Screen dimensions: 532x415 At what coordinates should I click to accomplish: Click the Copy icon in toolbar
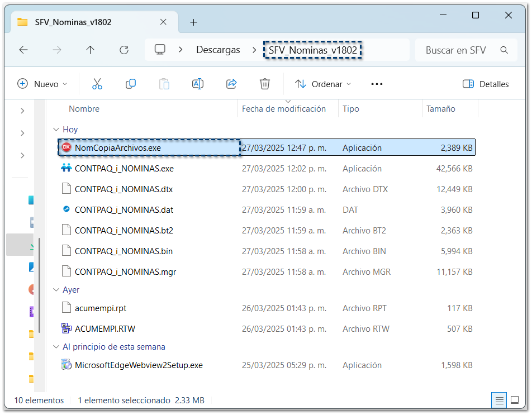tap(131, 84)
